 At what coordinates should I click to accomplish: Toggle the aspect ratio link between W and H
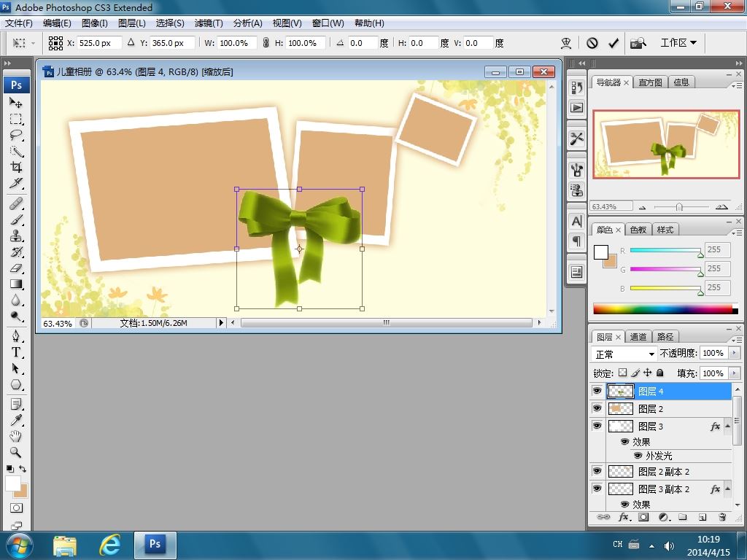pyautogui.click(x=266, y=43)
